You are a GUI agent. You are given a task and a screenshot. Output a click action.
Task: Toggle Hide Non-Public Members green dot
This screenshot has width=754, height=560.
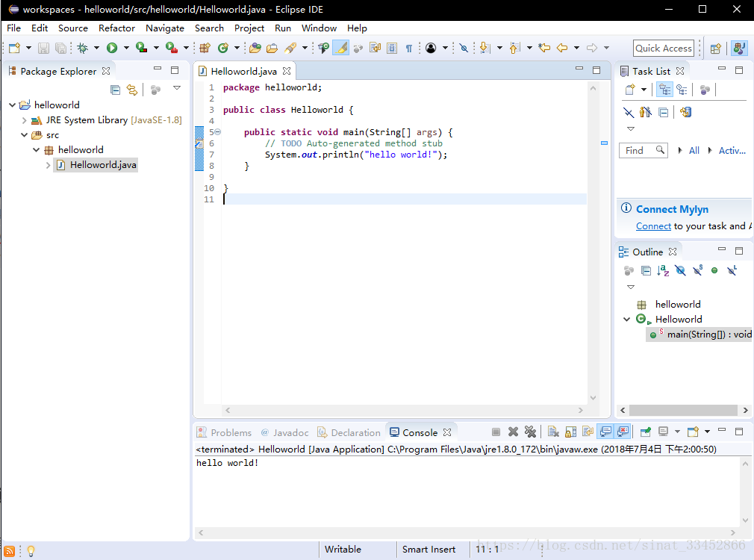coord(714,271)
